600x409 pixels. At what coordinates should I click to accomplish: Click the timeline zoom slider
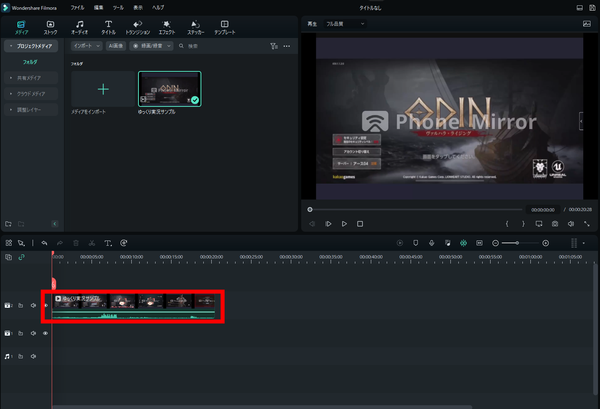click(x=520, y=243)
